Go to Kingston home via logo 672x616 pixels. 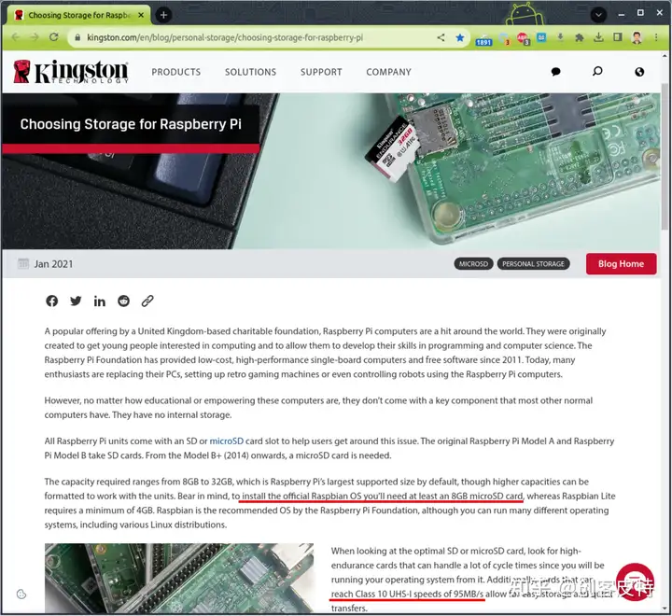click(71, 71)
